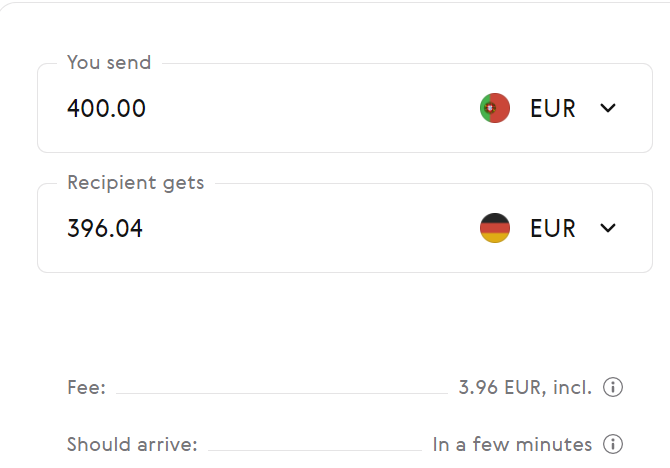Click the Germany flag in Recipient gets
Screen dimensions: 670x468
click(x=495, y=228)
